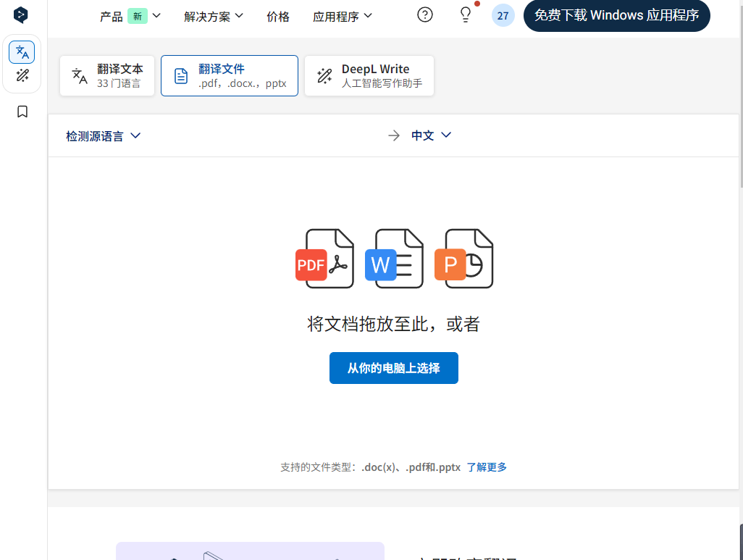This screenshot has width=743, height=560.
Task: Click the green 新 badge
Action: click(x=138, y=16)
